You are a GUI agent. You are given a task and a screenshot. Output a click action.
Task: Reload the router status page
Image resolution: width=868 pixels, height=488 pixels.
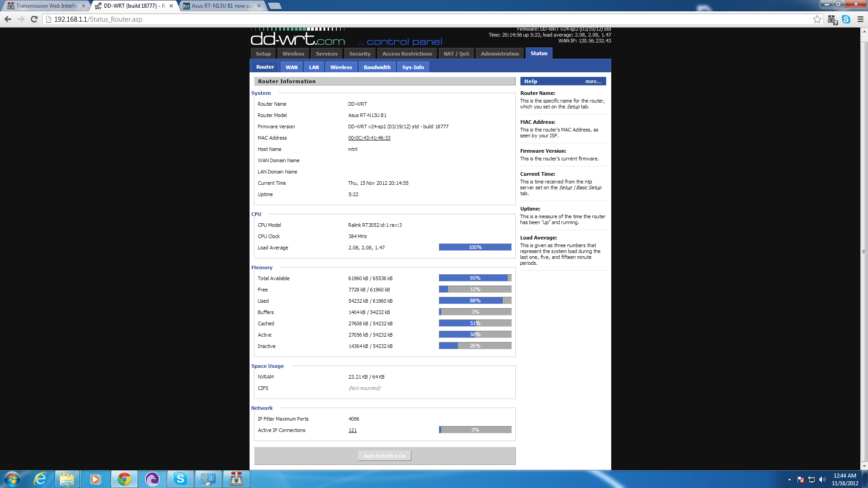pos(34,19)
